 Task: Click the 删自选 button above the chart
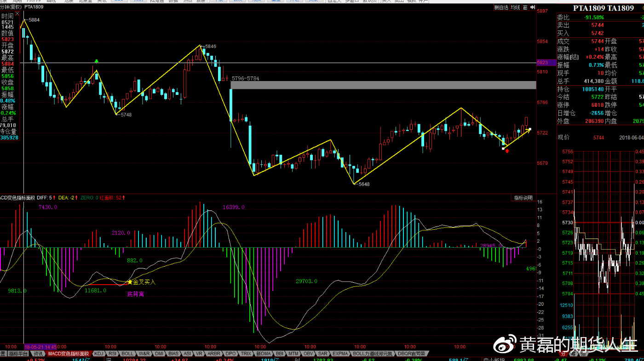(501, 7)
